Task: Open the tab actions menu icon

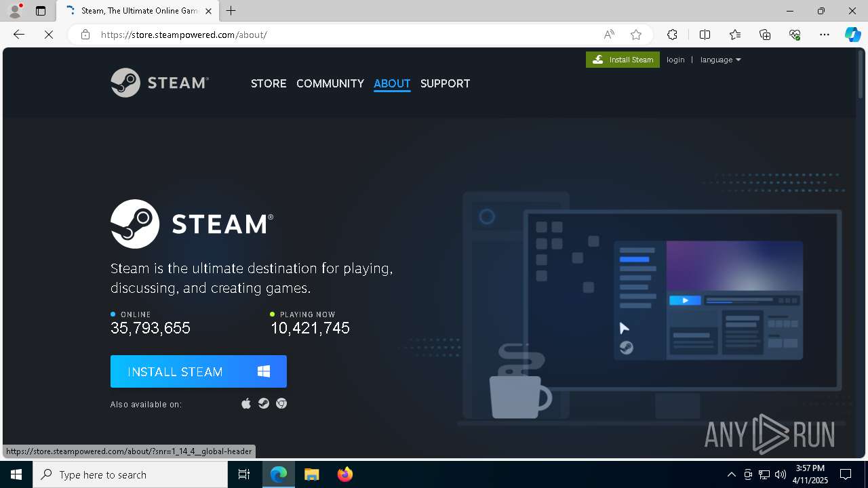Action: pyautogui.click(x=41, y=11)
